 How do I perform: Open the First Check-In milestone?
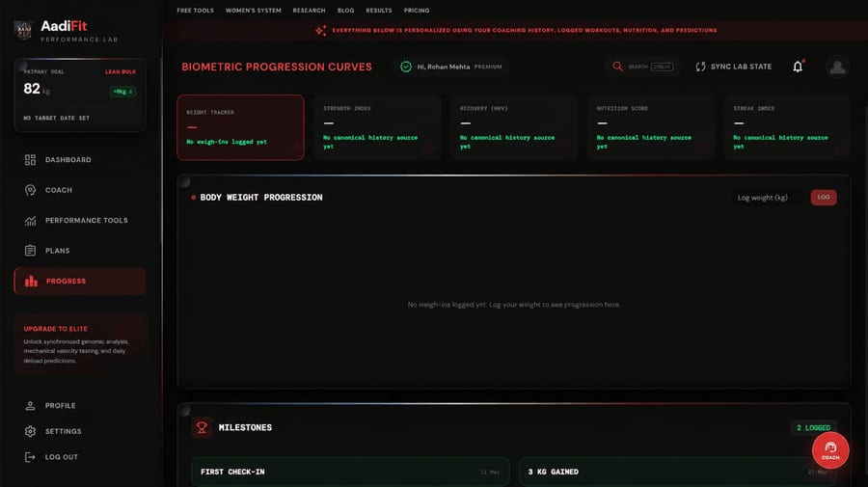(350, 473)
